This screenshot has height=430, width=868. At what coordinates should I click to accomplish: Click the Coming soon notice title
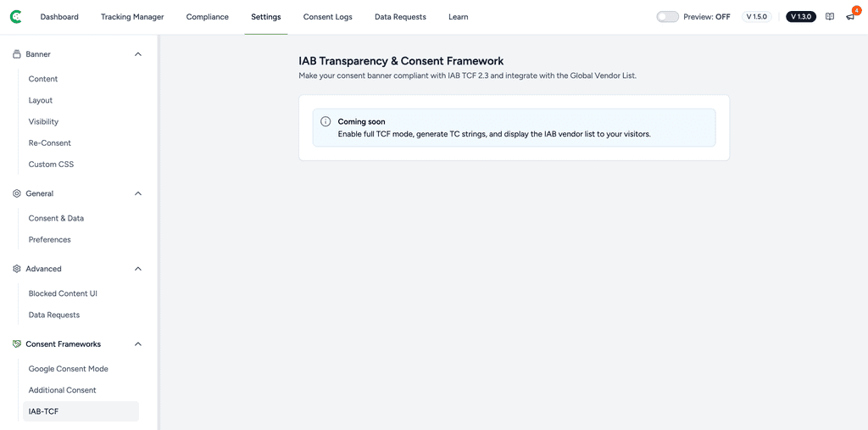[x=361, y=122]
